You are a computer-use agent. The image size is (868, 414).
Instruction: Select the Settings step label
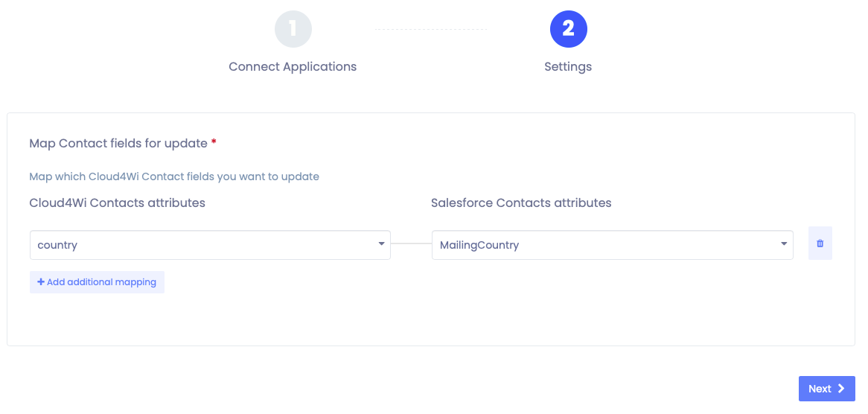568,66
